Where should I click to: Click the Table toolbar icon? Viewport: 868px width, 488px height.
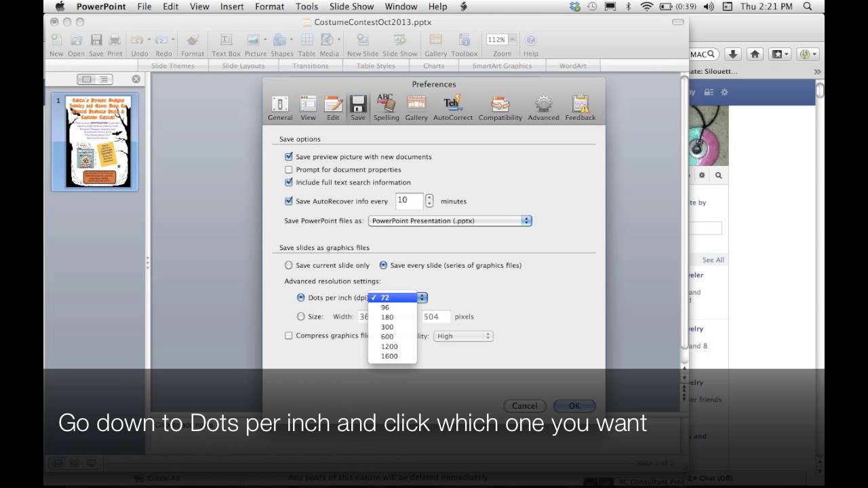tap(307, 45)
